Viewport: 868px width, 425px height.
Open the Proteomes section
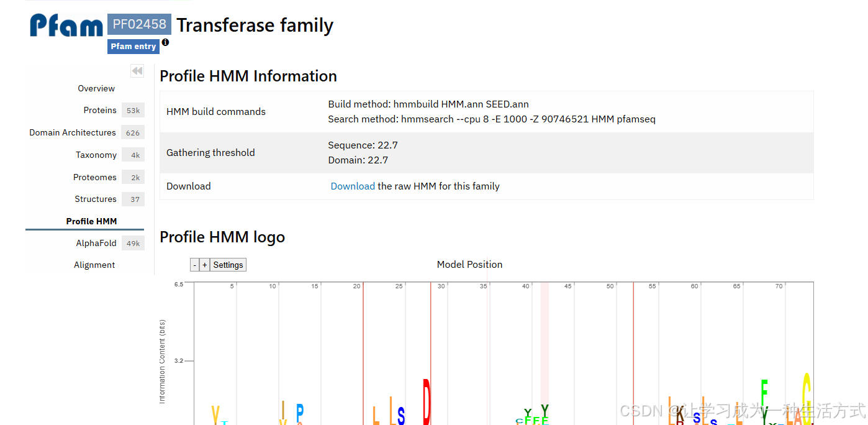pyautogui.click(x=95, y=177)
